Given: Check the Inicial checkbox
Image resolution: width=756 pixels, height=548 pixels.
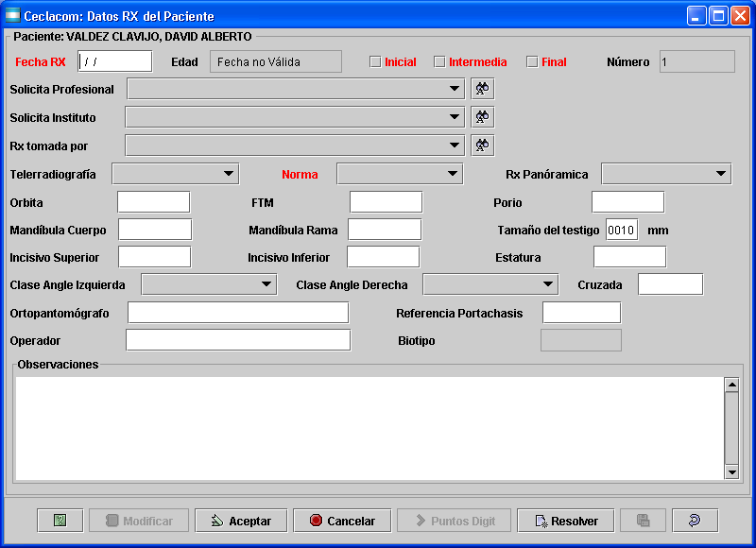Looking at the screenshot, I should coord(375,61).
